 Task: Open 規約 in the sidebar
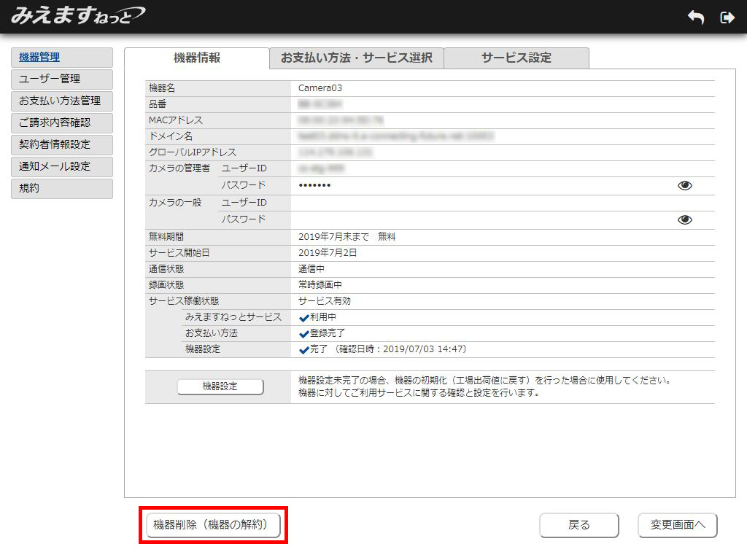[62, 189]
